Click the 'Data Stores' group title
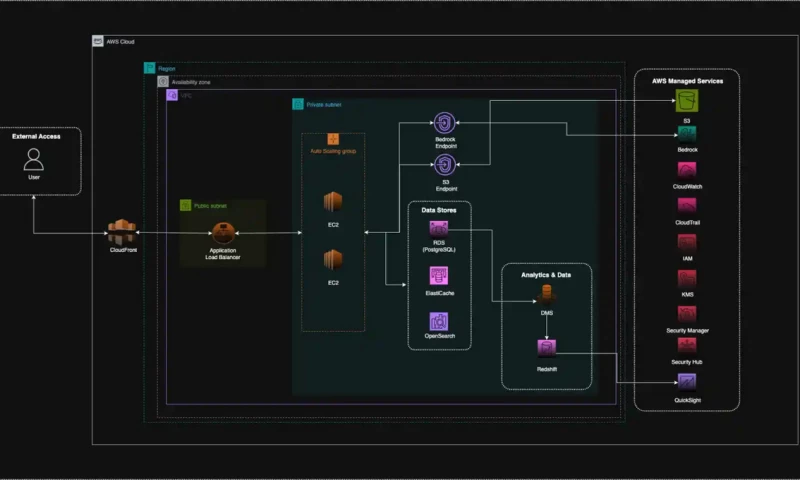Screen dimensions: 800x480 [x=439, y=210]
